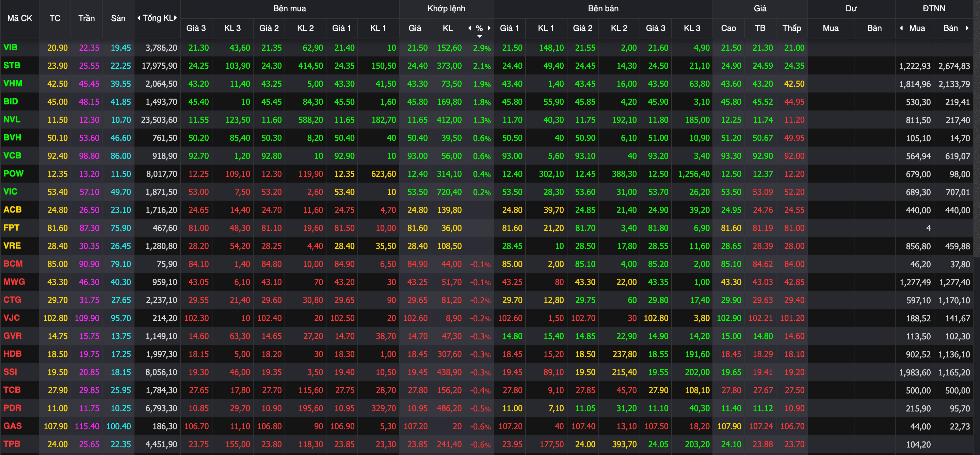Click the right arrow after ĐTNN Bán header
Screen dimensions: 980x455
[967, 28]
